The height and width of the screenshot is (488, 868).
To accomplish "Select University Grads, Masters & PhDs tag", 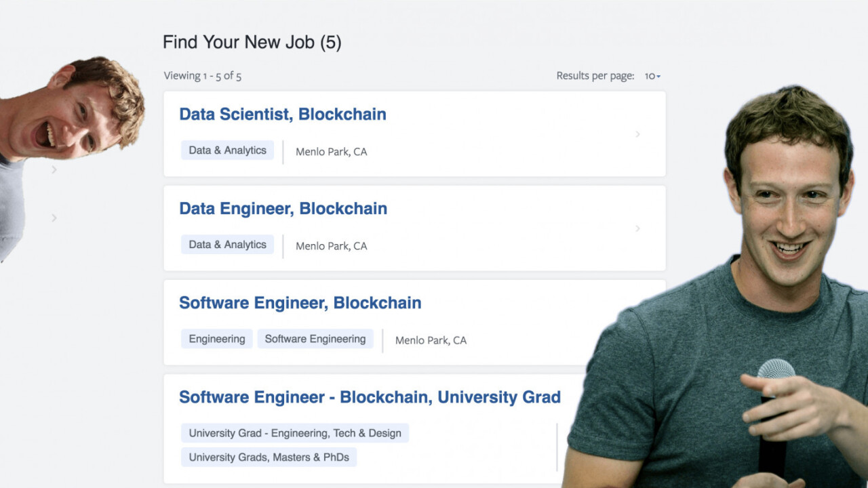I will [x=269, y=457].
